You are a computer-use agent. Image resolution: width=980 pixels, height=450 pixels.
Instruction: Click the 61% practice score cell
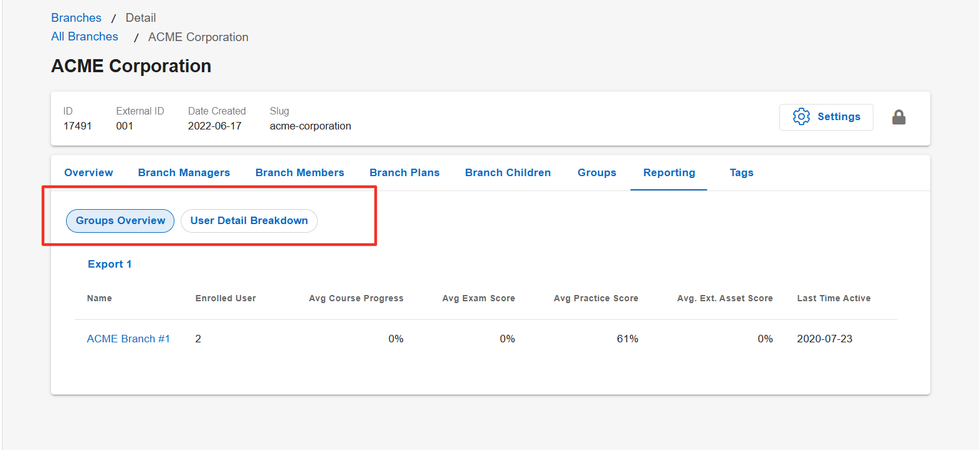click(x=627, y=339)
